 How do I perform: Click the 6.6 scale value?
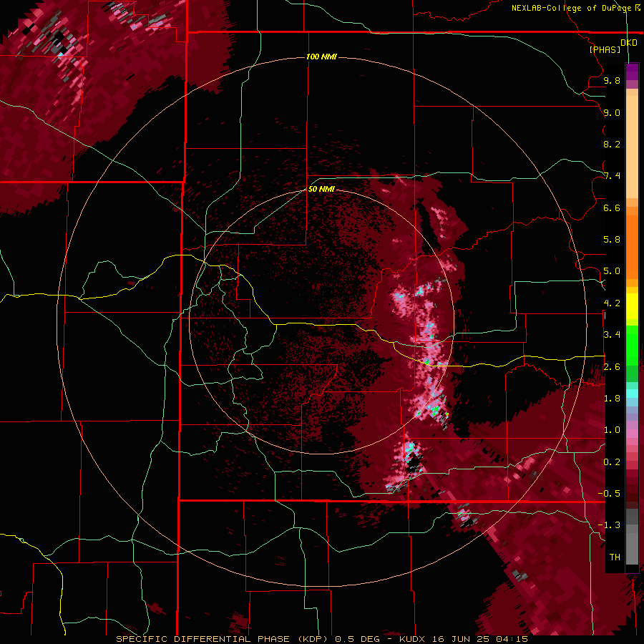coord(612,208)
